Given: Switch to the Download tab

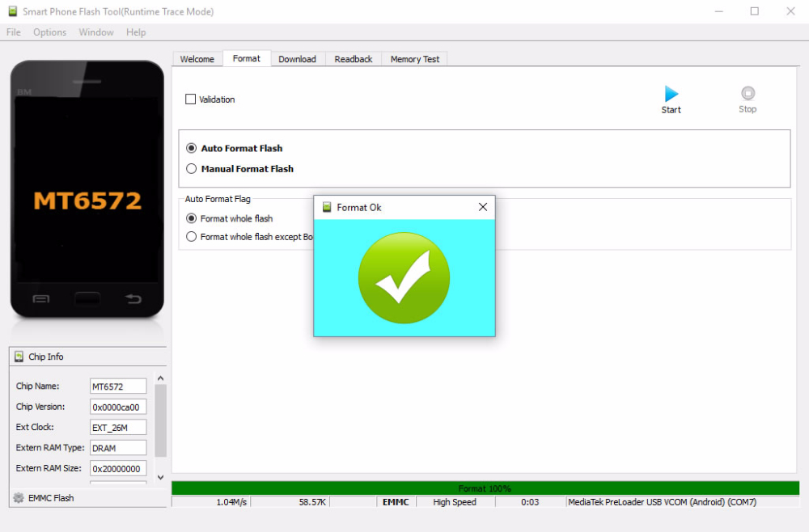Looking at the screenshot, I should 297,59.
